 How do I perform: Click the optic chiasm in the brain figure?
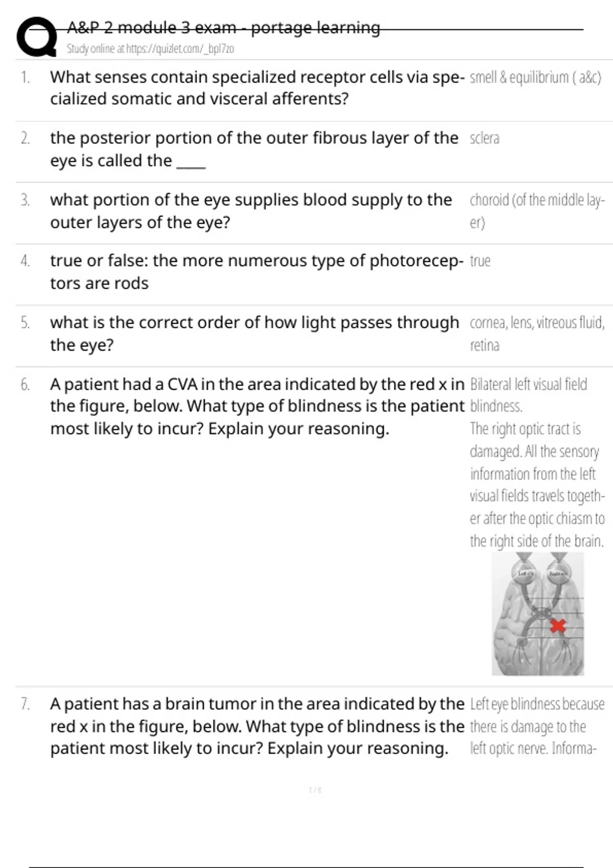pyautogui.click(x=541, y=613)
